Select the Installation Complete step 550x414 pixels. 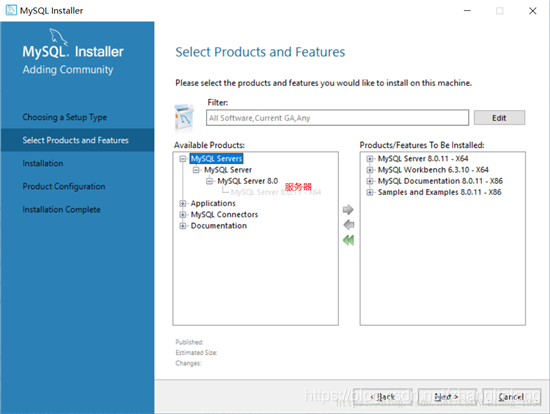(x=61, y=209)
